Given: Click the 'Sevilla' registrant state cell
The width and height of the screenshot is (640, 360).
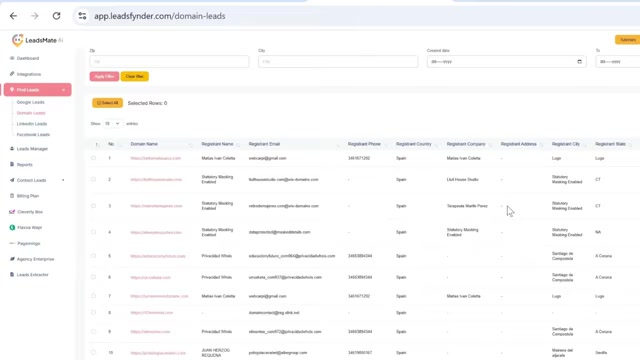Looking at the screenshot, I should (601, 353).
